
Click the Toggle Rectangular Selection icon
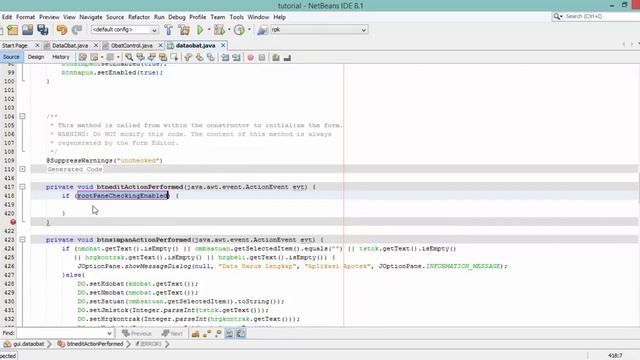point(174,58)
